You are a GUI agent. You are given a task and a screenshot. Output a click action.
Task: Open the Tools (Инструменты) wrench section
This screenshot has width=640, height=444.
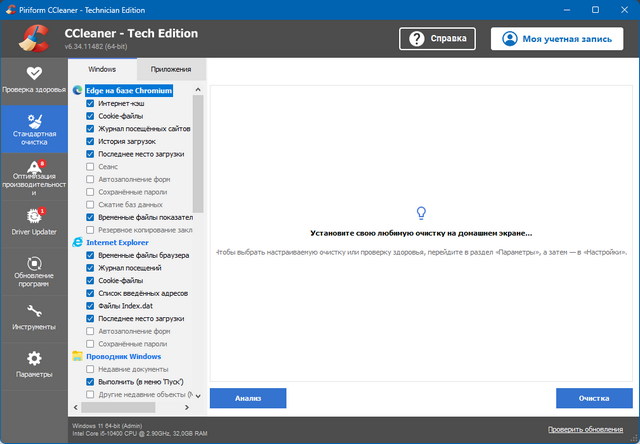click(34, 317)
